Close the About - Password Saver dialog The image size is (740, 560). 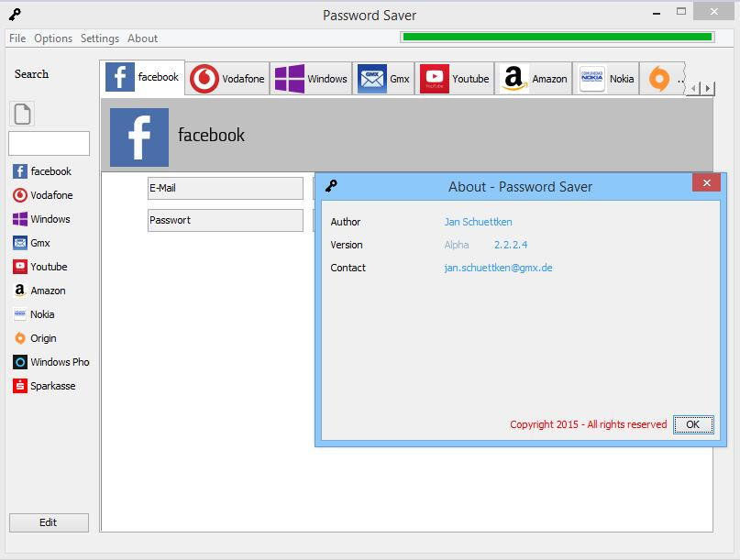coord(706,183)
